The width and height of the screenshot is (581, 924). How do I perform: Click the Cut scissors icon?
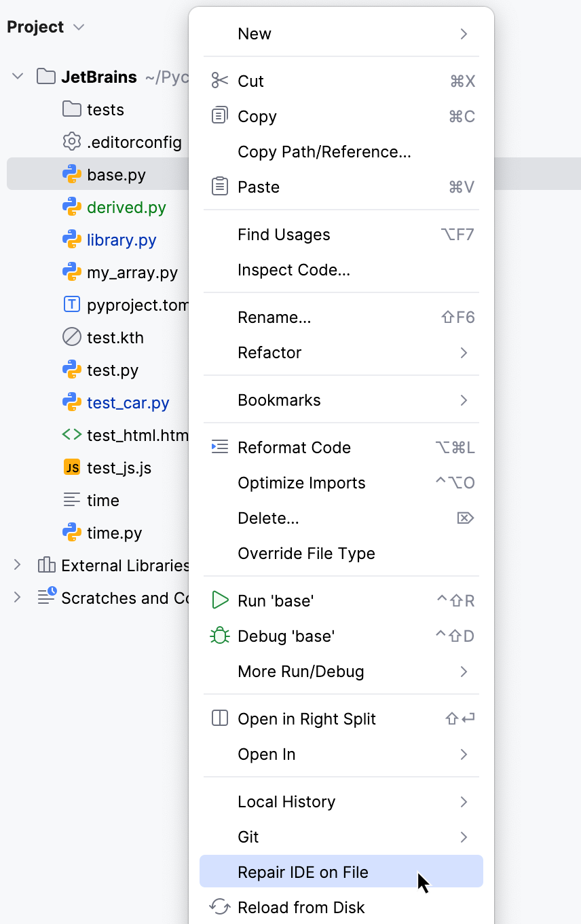tap(219, 80)
